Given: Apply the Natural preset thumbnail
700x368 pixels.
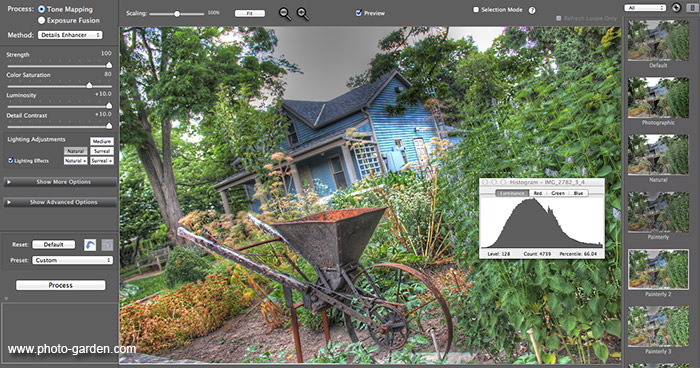Looking at the screenshot, I should tap(658, 155).
